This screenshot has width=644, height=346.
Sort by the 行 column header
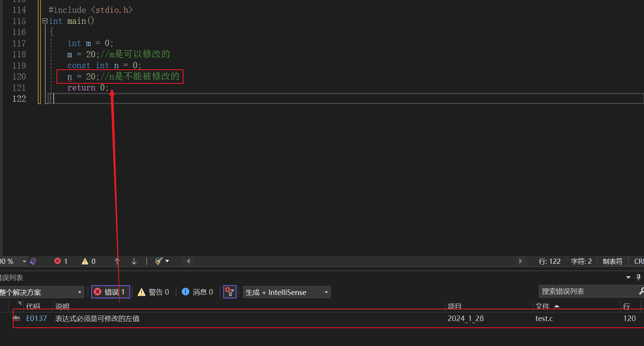pos(626,306)
